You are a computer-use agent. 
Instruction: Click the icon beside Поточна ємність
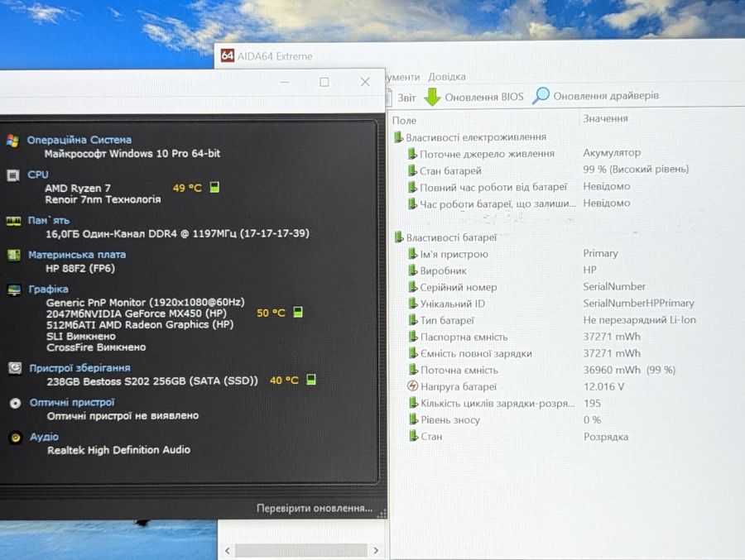click(x=412, y=370)
